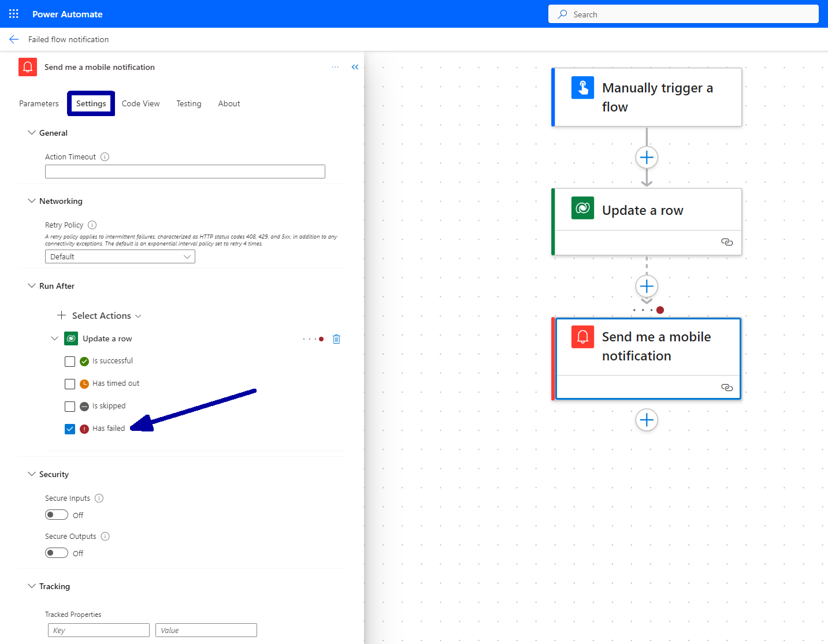Collapse the Security section
Image resolution: width=828 pixels, height=644 pixels.
32,474
